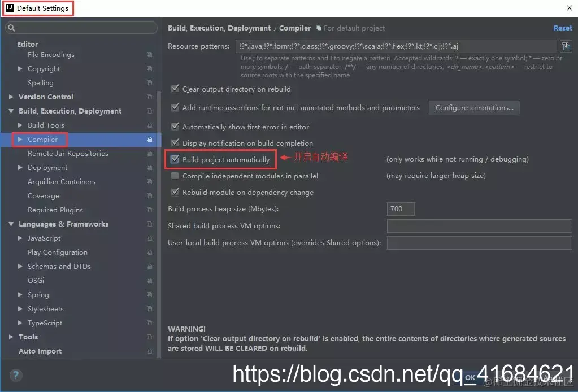Select Arquillian Containers settings
The width and height of the screenshot is (578, 392).
click(x=61, y=182)
